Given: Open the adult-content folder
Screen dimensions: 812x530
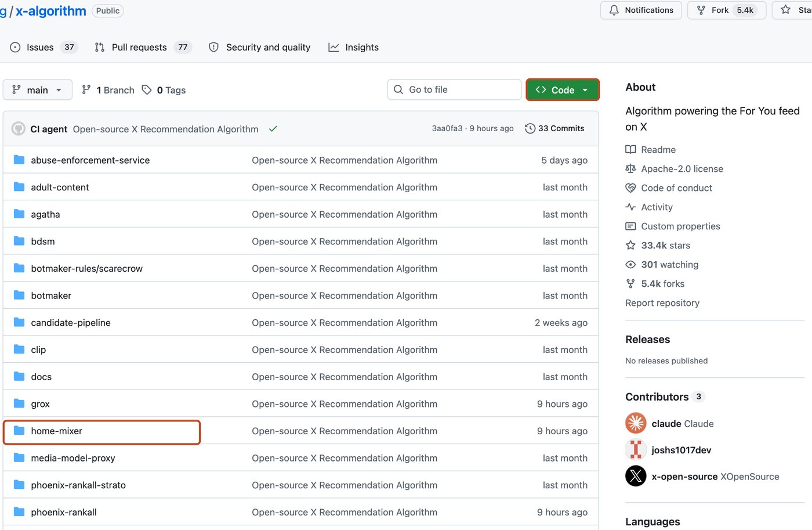Looking at the screenshot, I should [60, 188].
